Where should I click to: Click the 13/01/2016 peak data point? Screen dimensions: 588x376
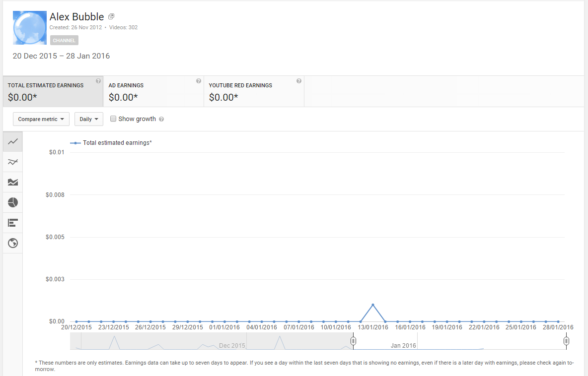pos(372,305)
